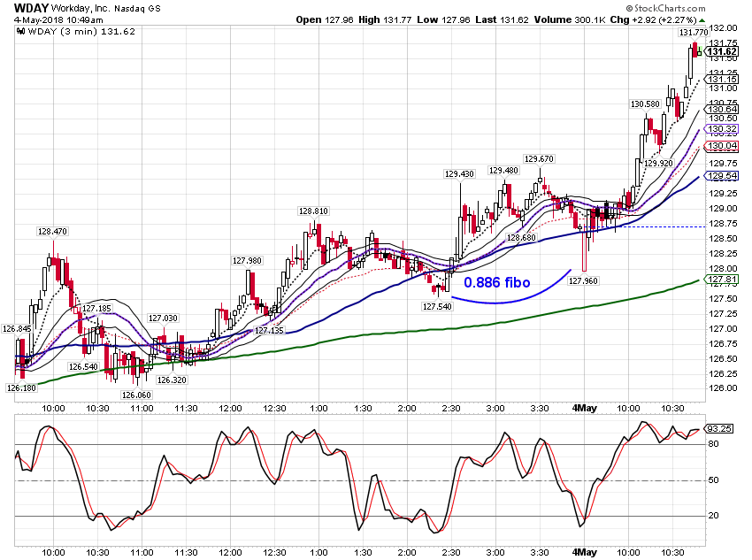Click the purple 130.32 moving average tag
Image resolution: width=752 pixels, height=560 pixels.
(721, 129)
